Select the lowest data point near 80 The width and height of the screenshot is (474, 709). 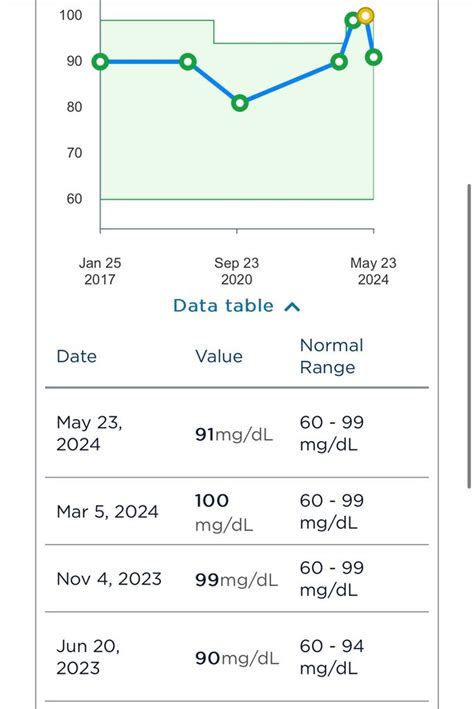[x=240, y=103]
